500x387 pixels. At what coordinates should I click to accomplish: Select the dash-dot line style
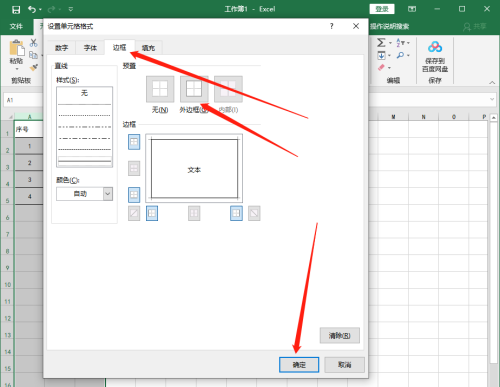[84, 138]
